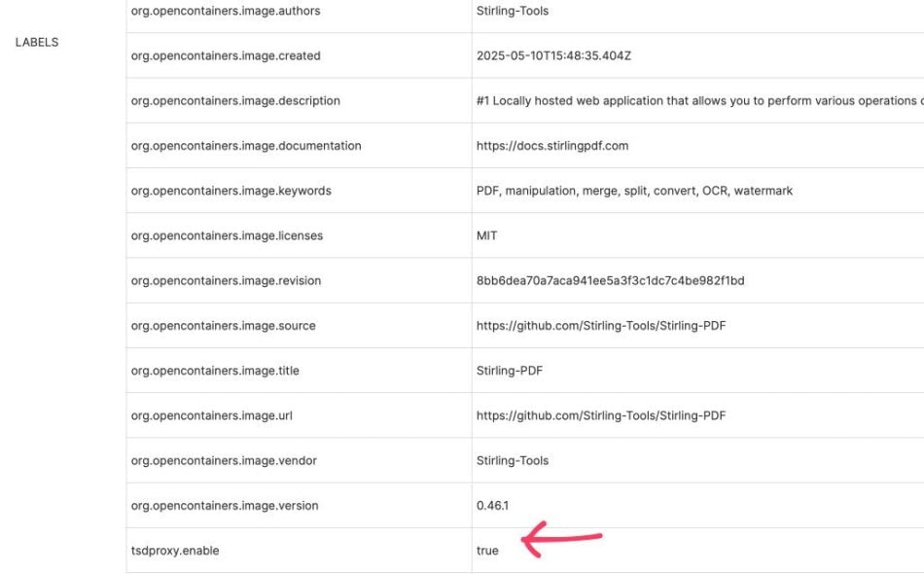
Task: Click the org.opencontainers.image.licenses label
Action: coord(227,235)
